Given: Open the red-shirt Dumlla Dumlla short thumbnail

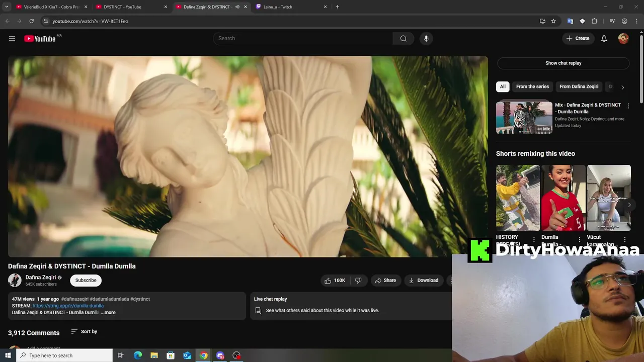Looking at the screenshot, I should point(563,198).
